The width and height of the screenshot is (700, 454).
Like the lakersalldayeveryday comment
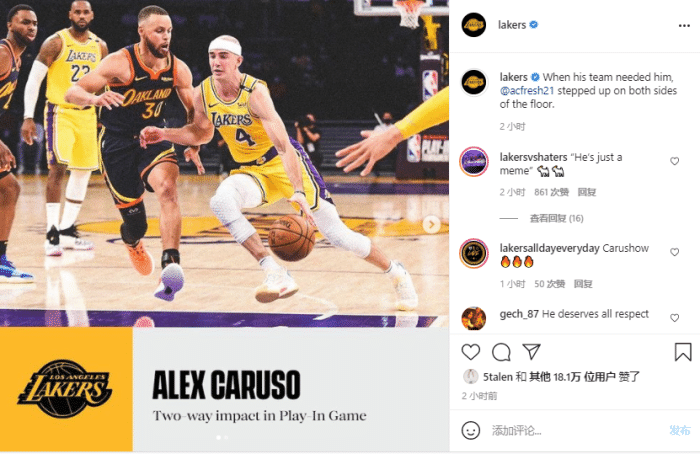tap(675, 252)
